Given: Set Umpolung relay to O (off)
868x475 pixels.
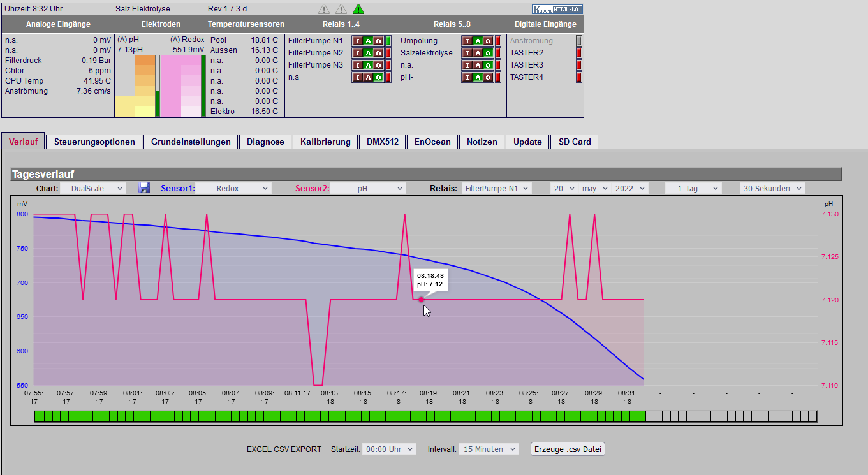Looking at the screenshot, I should coord(488,41).
